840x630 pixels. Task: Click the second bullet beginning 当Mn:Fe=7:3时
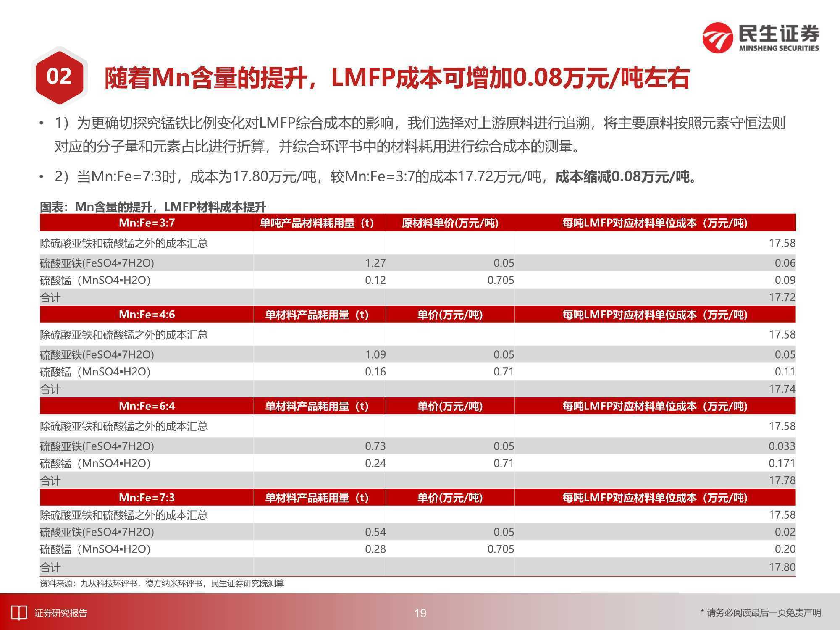pyautogui.click(x=377, y=177)
